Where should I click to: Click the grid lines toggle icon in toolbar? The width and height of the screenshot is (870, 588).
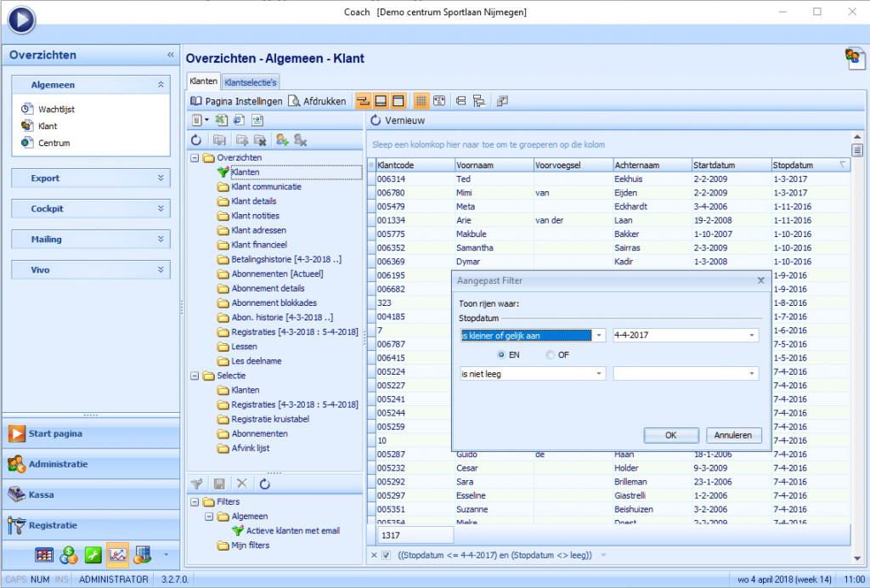click(x=421, y=101)
